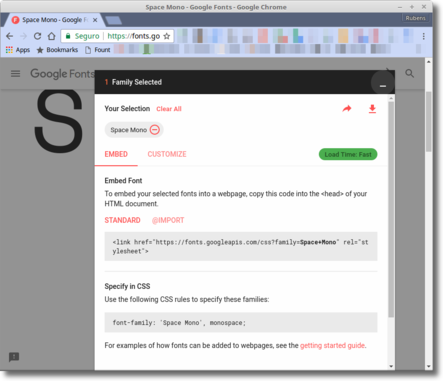This screenshot has height=381, width=443.
Task: Click the Load Time: Fast indicator
Action: 348,154
